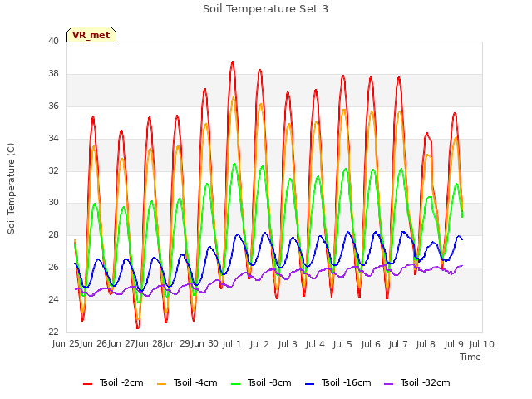Click the blue Tsoil -16cm legend swatch
532x399 pixels.
click(x=310, y=383)
